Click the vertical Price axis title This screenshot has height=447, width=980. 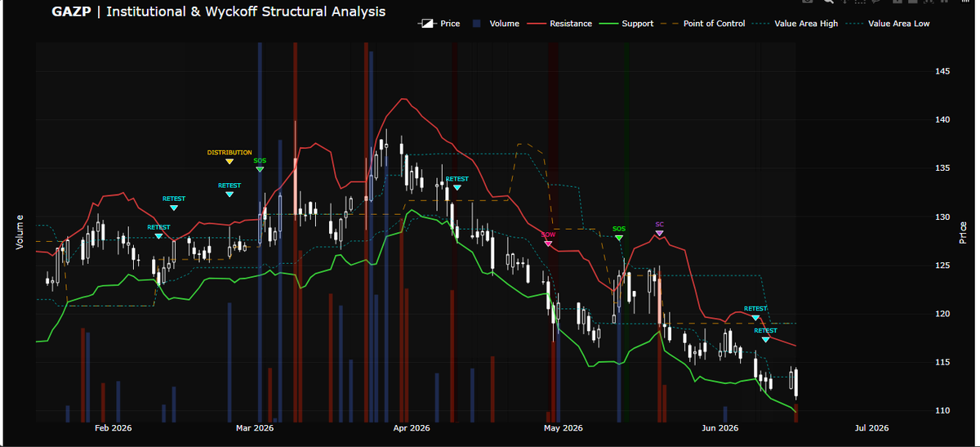(x=964, y=233)
